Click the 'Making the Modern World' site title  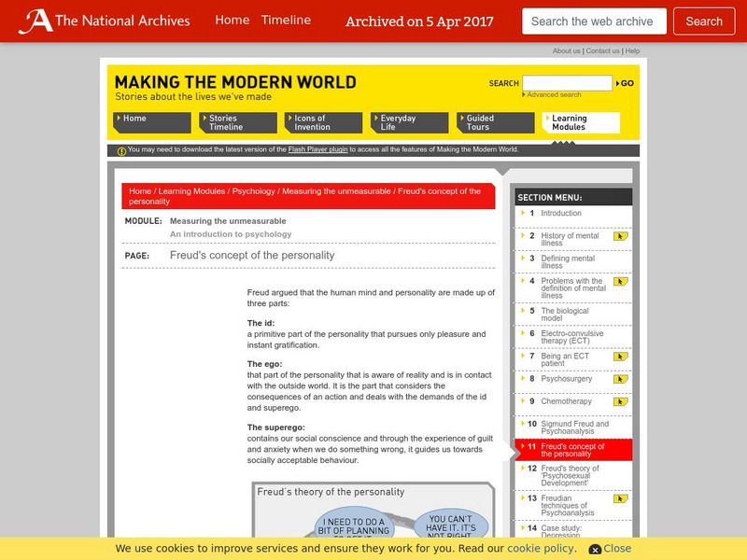[235, 82]
